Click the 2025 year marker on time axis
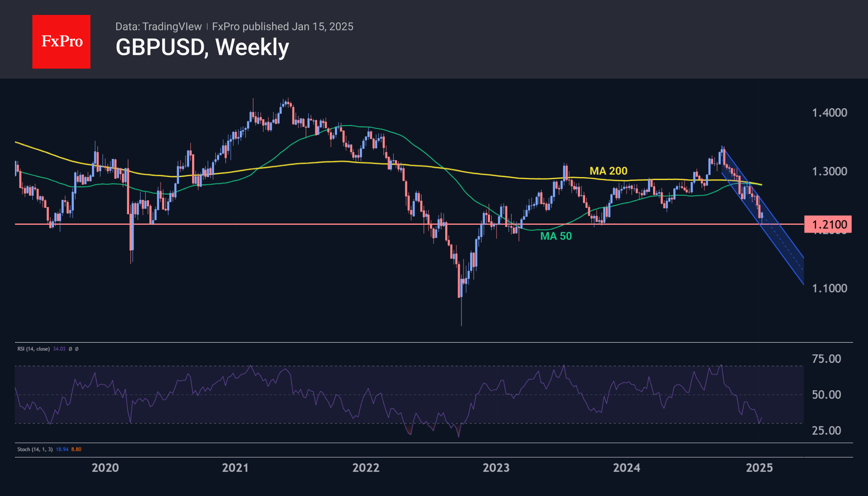 (759, 468)
